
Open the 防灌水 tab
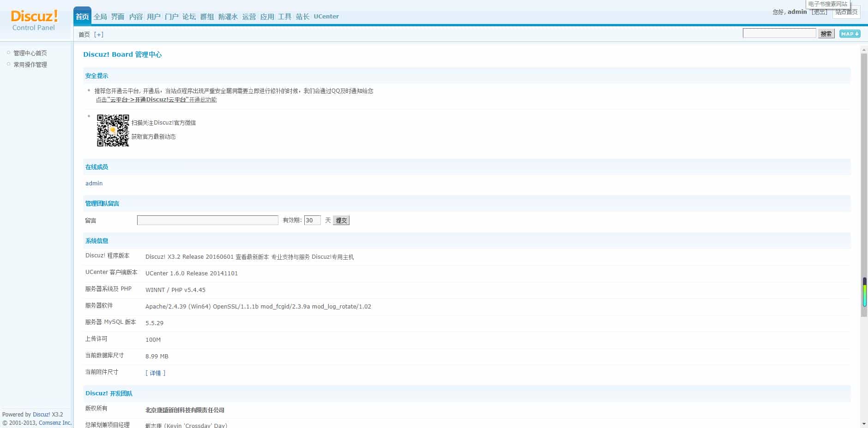tap(228, 17)
